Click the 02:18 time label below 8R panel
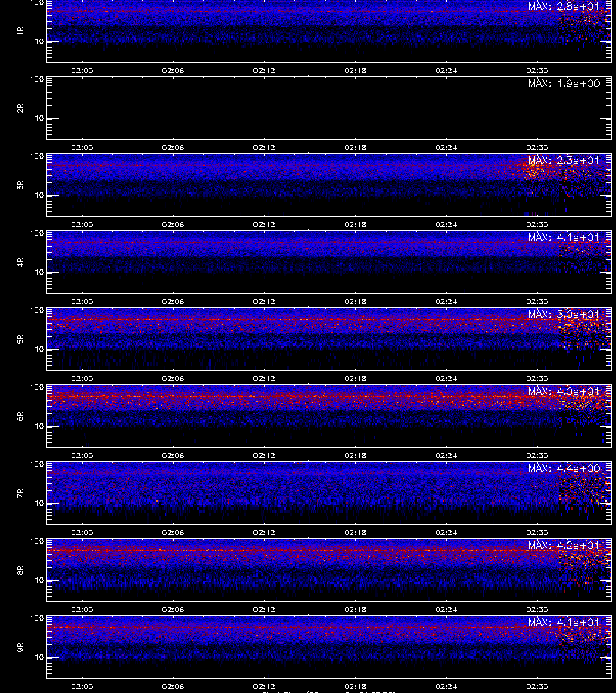This screenshot has width=616, height=693. coord(355,610)
